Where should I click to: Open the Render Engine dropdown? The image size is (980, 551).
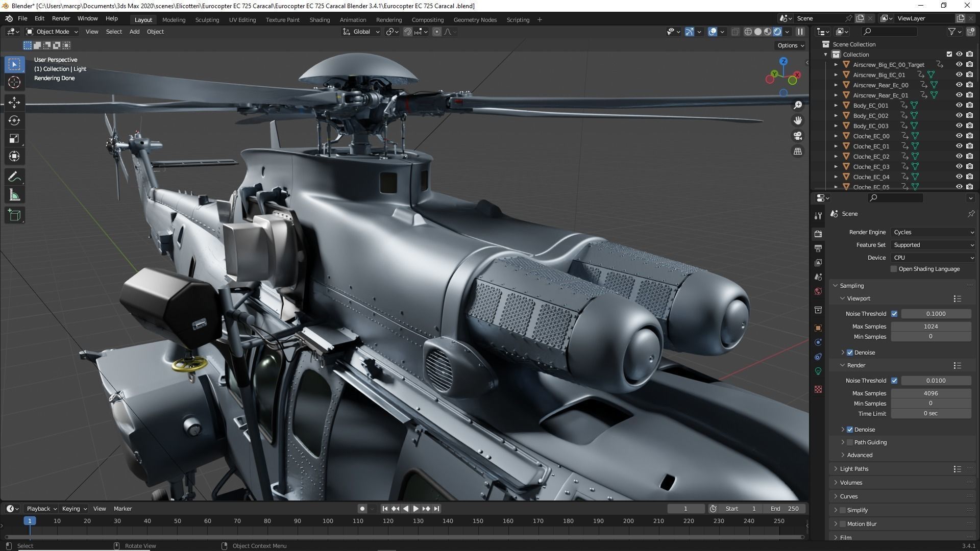pyautogui.click(x=933, y=232)
